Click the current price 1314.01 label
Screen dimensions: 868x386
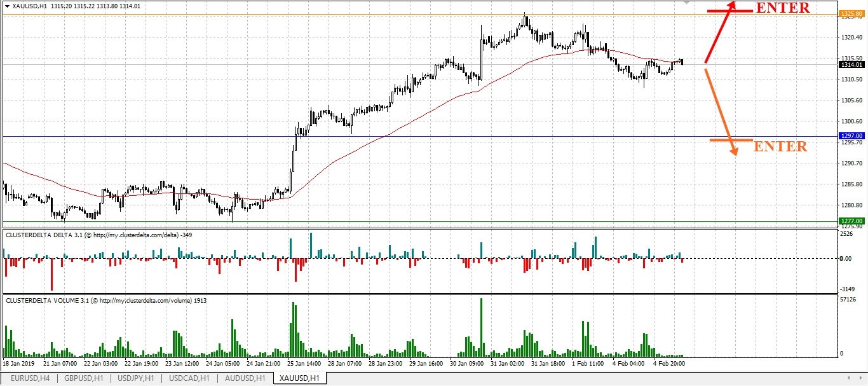coord(851,65)
